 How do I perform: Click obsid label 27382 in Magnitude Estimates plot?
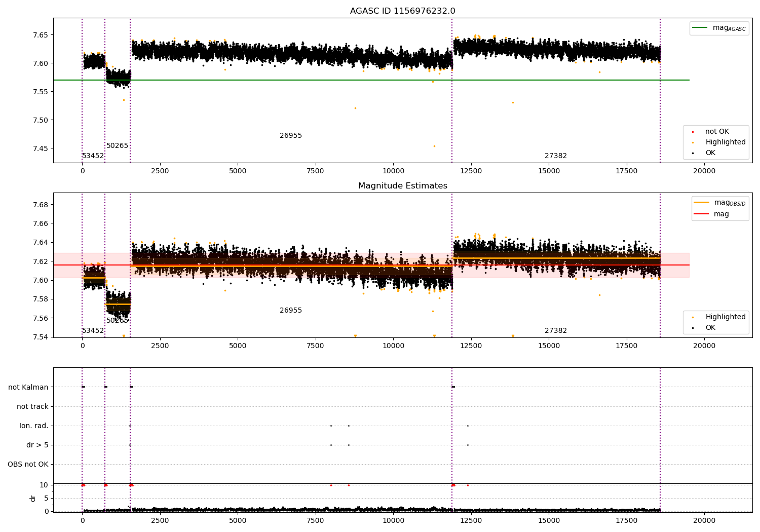point(556,331)
